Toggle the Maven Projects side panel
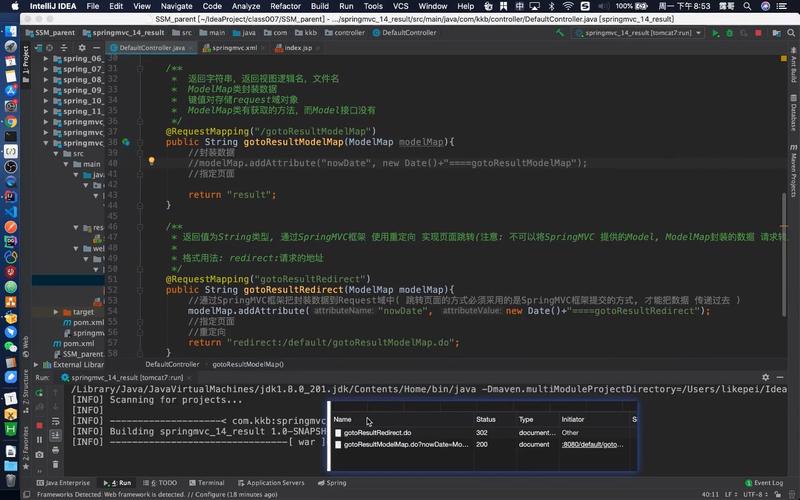Screen dimensions: 800x500 tap(793, 171)
